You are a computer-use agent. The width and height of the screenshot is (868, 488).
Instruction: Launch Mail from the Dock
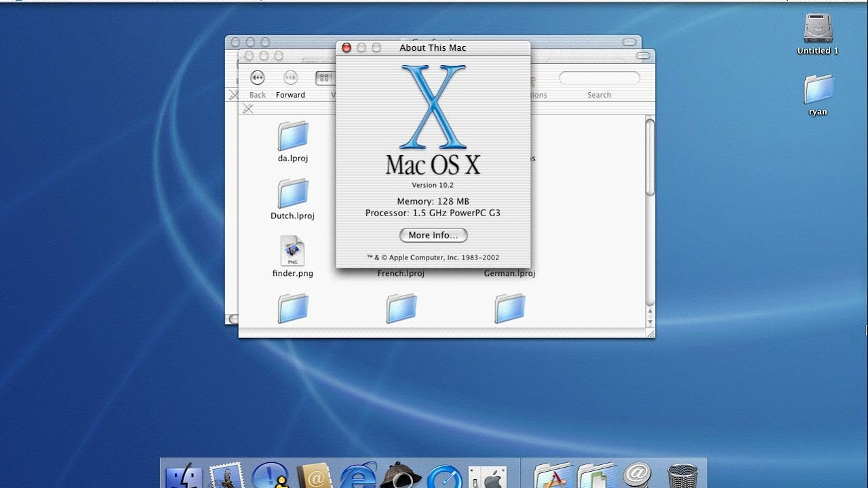226,476
